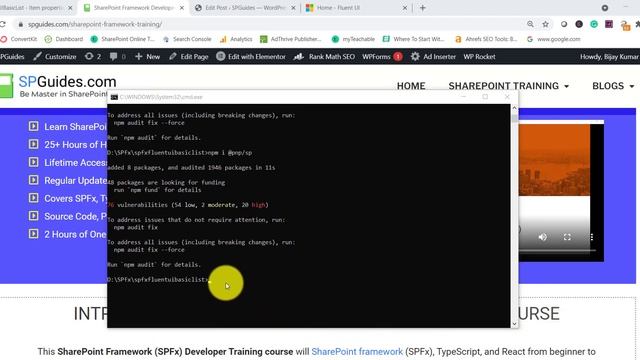
Task: Click the cmd window scroll up arrow
Action: coord(514,108)
